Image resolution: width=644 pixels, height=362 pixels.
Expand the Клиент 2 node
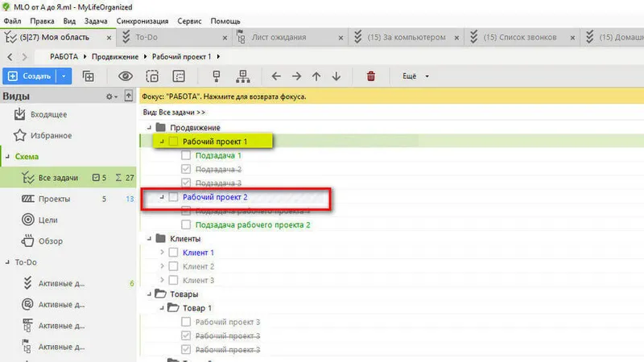pos(162,266)
